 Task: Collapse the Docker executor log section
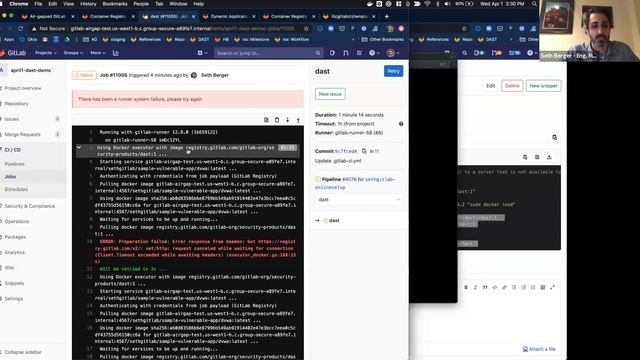point(79,147)
